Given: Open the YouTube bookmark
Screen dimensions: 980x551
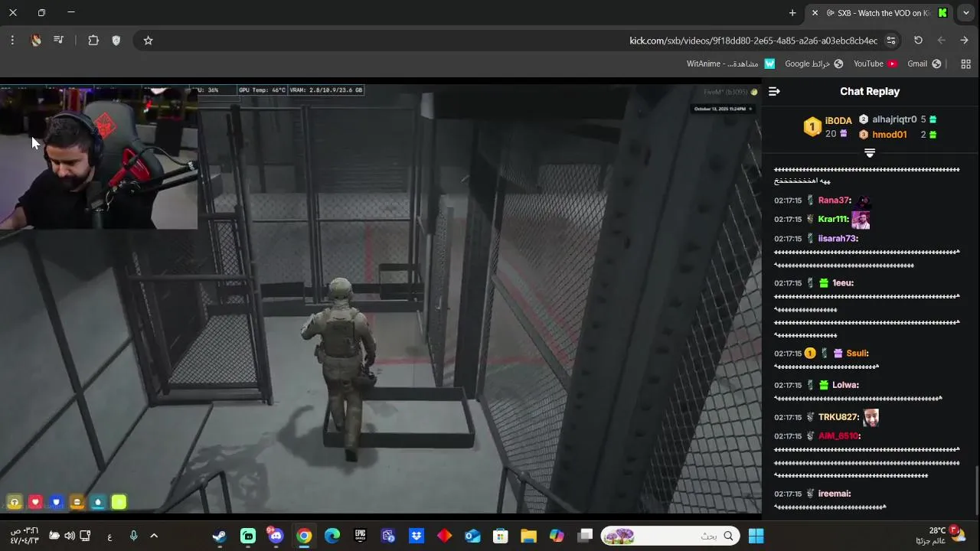Looking at the screenshot, I should click(875, 64).
